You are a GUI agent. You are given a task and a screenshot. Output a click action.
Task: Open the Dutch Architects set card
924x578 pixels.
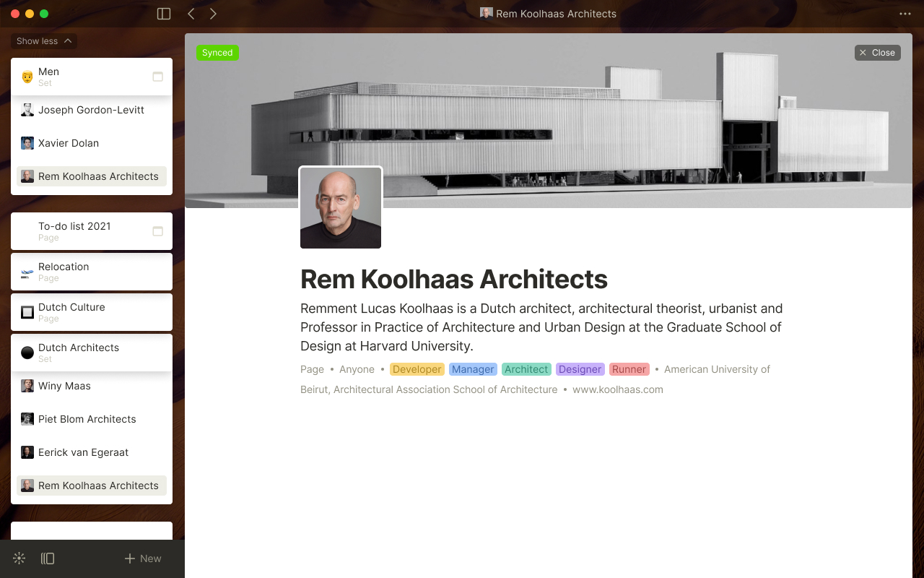92,353
